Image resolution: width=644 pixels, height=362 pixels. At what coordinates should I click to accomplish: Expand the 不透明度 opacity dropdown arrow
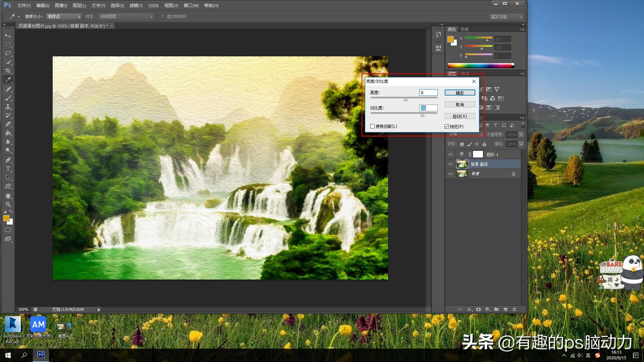(x=521, y=135)
